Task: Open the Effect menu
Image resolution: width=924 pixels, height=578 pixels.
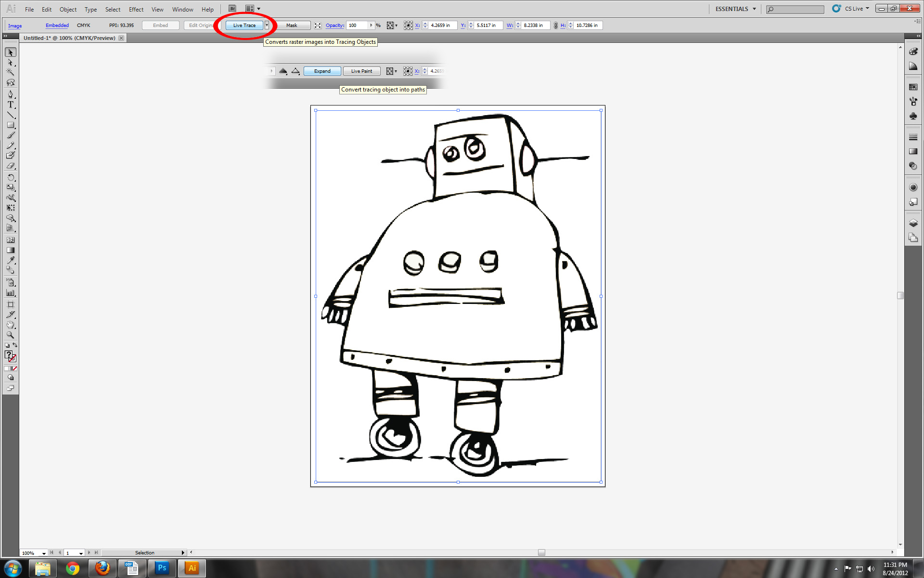Action: pos(136,9)
